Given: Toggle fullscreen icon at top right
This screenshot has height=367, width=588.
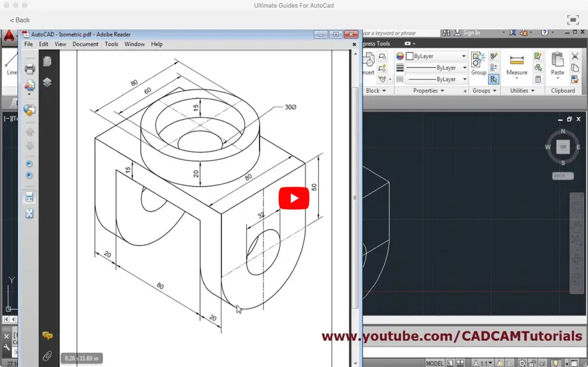Looking at the screenshot, I should (573, 20).
